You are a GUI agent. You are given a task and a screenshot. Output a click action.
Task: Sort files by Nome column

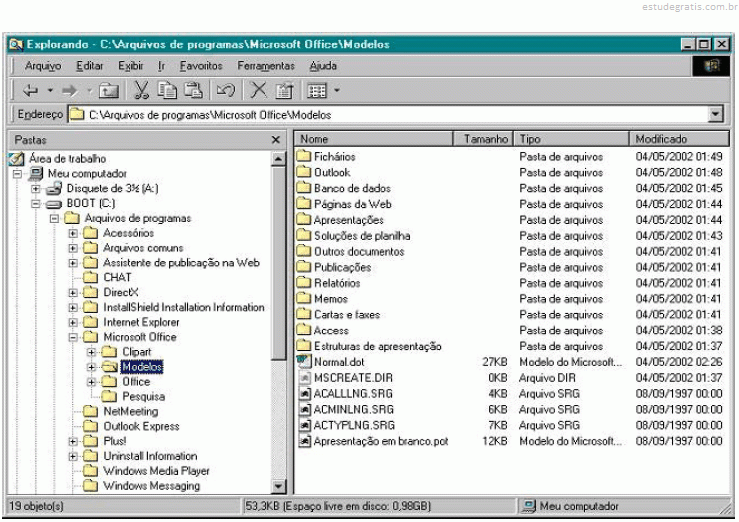(x=374, y=139)
